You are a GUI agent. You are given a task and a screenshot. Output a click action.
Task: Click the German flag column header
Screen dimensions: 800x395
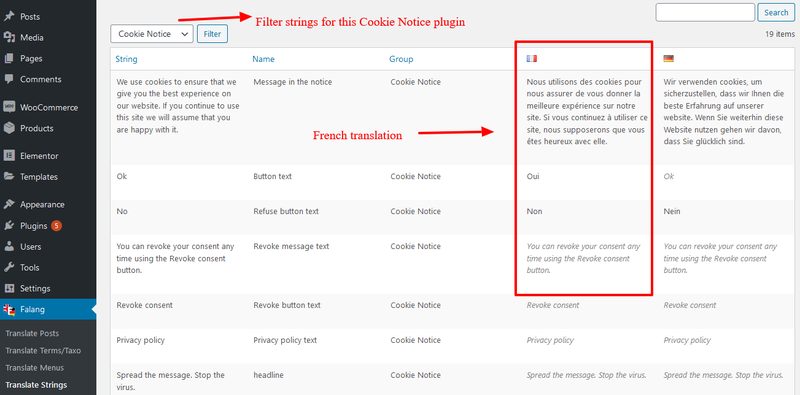click(668, 59)
